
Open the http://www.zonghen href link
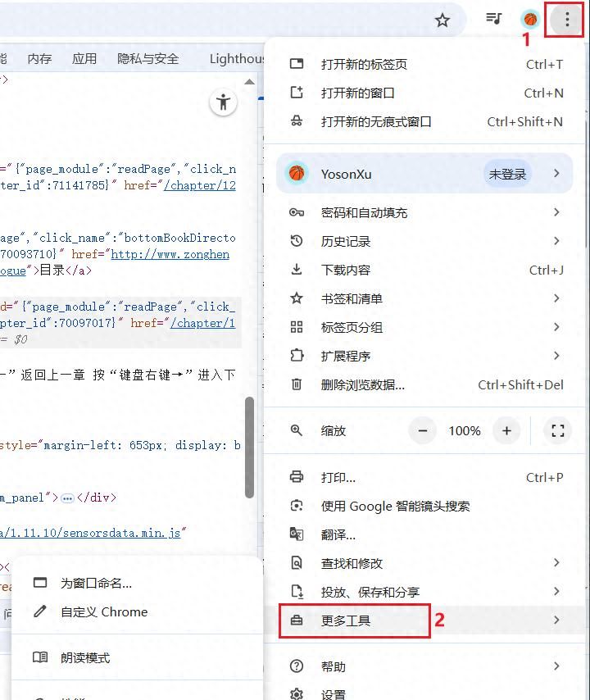pos(170,254)
